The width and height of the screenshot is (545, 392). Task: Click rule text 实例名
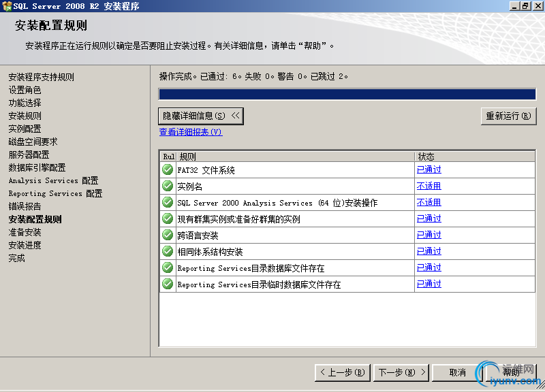pyautogui.click(x=190, y=186)
